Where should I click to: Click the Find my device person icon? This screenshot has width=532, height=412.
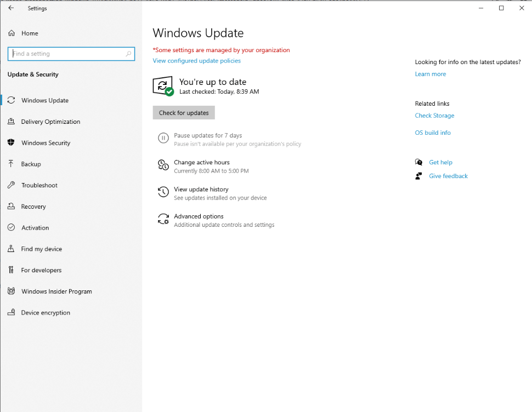(x=11, y=249)
